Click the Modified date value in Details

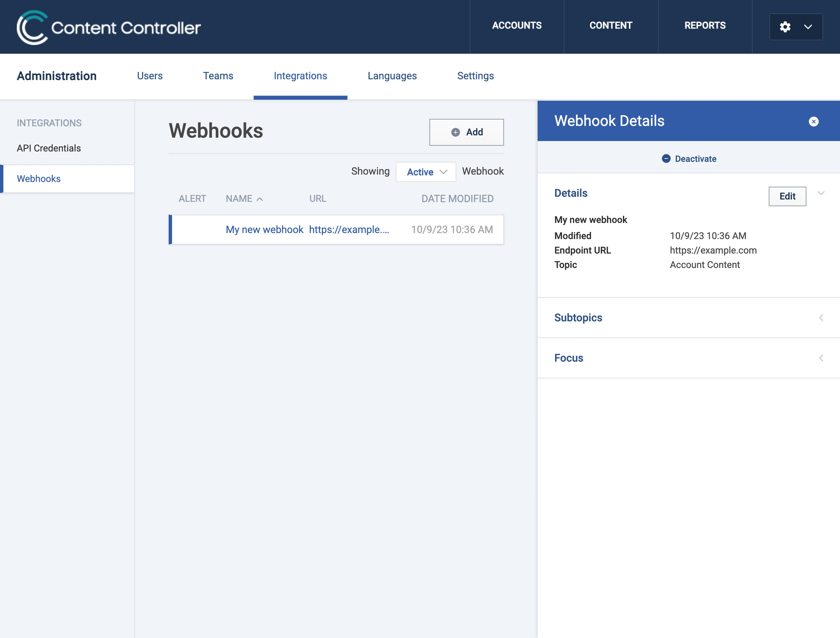point(708,236)
